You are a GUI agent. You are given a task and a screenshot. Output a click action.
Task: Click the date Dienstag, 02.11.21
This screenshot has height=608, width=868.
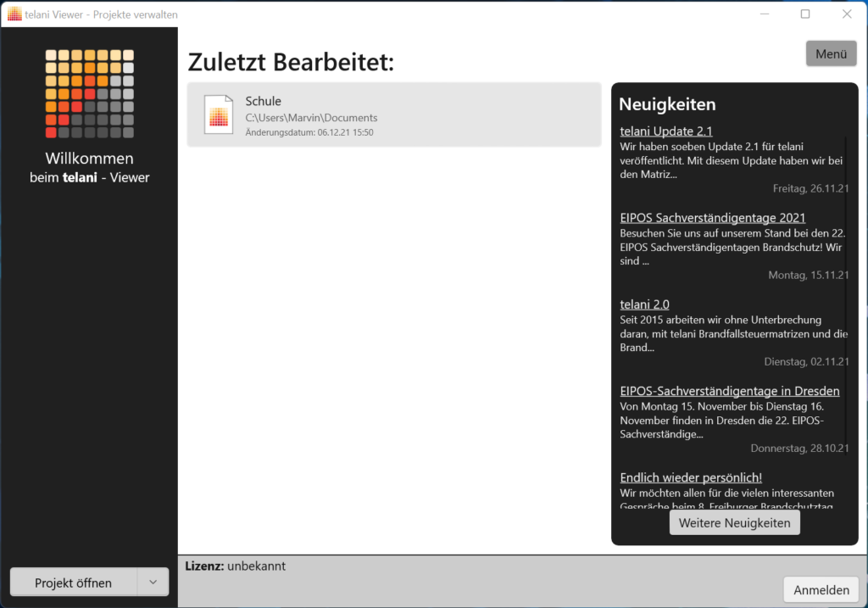coord(807,361)
